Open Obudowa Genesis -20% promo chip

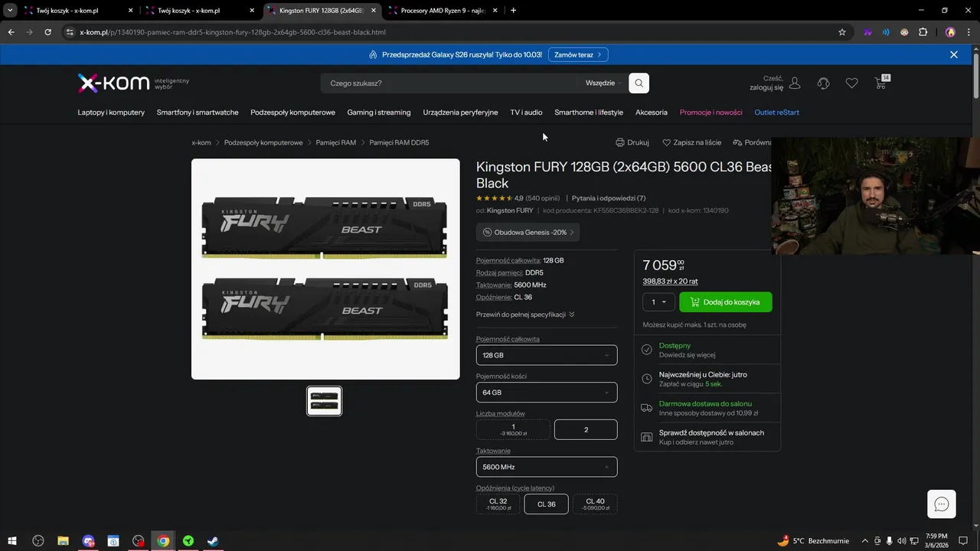(528, 232)
